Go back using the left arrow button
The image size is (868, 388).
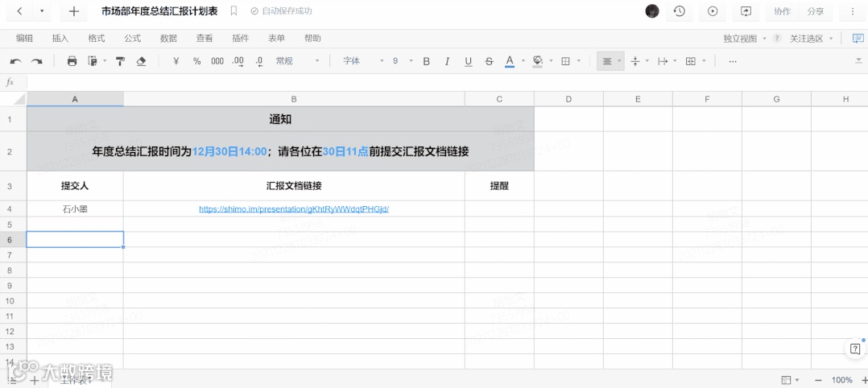[20, 11]
